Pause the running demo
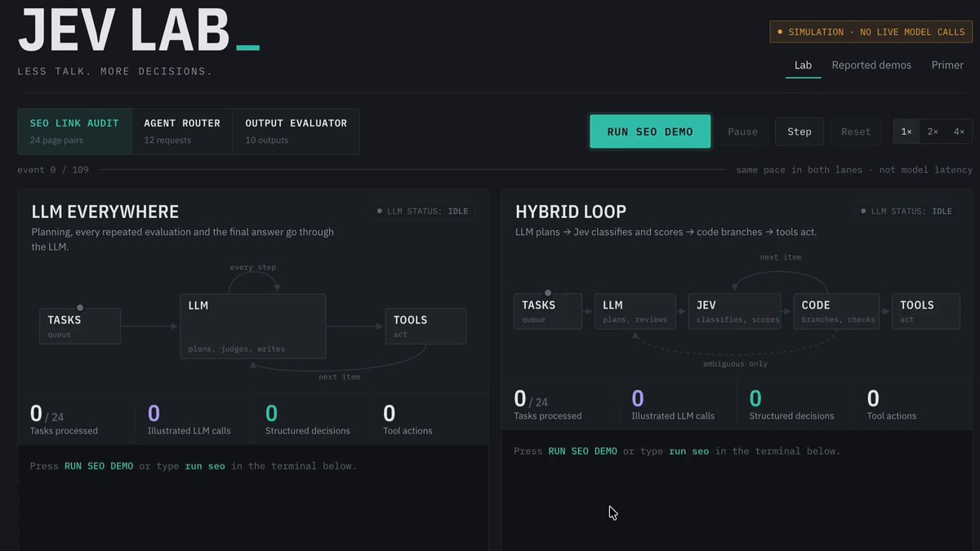980x551 pixels. [x=742, y=131]
